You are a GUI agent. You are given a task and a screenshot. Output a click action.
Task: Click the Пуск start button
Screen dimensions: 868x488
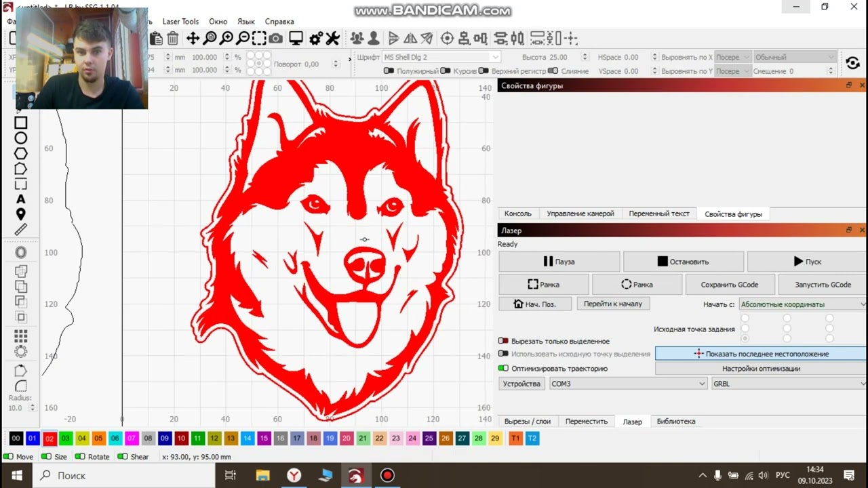pos(807,262)
